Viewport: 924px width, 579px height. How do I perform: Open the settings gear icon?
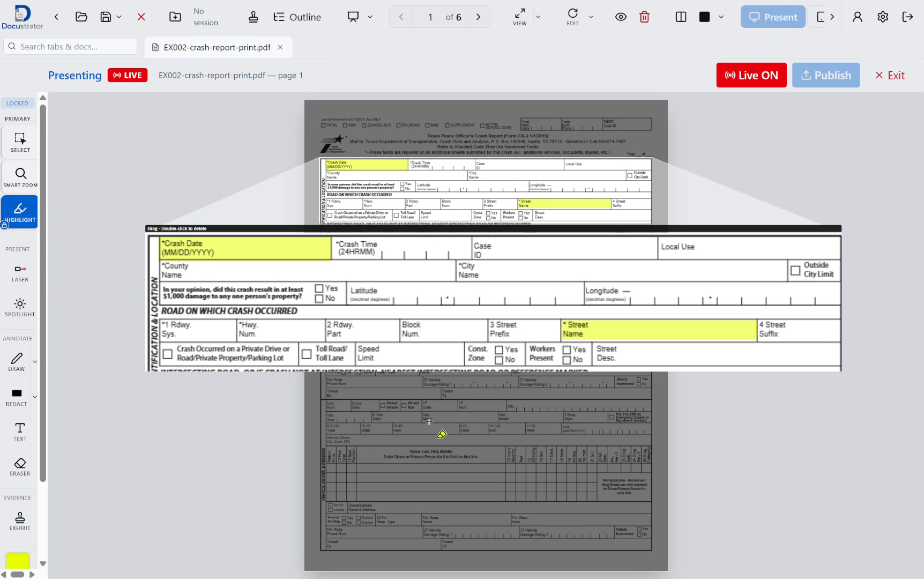(883, 17)
